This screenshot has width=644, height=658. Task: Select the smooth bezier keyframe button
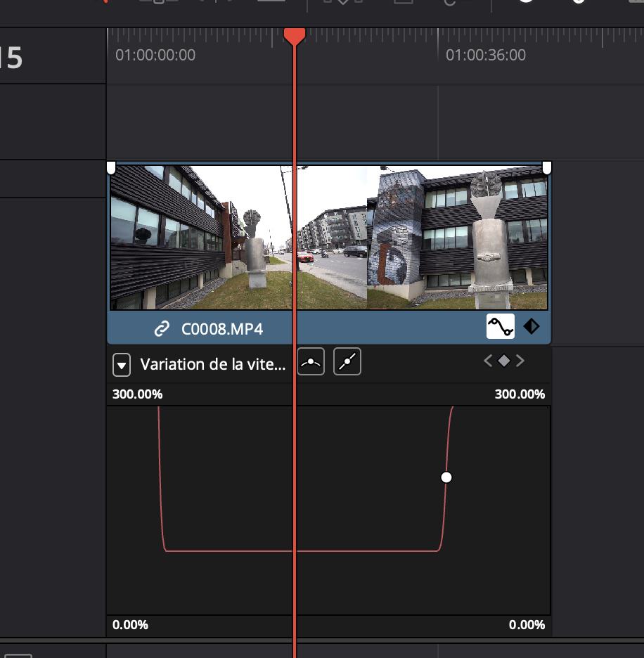[311, 363]
